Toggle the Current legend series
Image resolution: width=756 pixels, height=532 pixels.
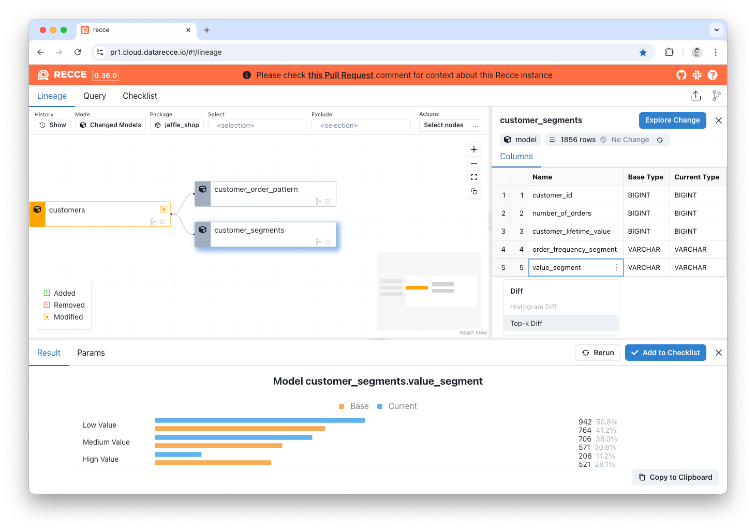click(x=397, y=406)
